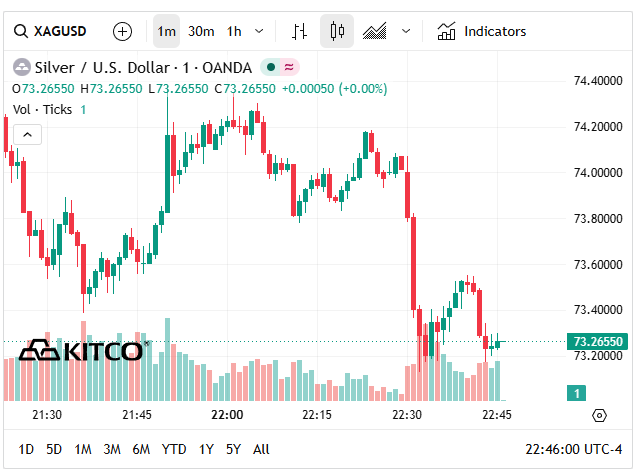Image resolution: width=638 pixels, height=472 pixels.
Task: Select the 30m timeframe
Action: pos(201,31)
